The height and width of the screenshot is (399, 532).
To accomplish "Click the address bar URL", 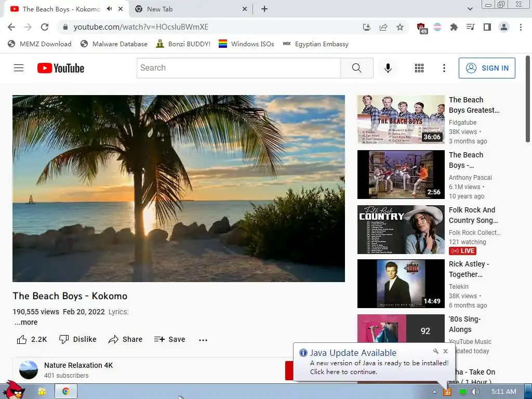I will pos(141,27).
